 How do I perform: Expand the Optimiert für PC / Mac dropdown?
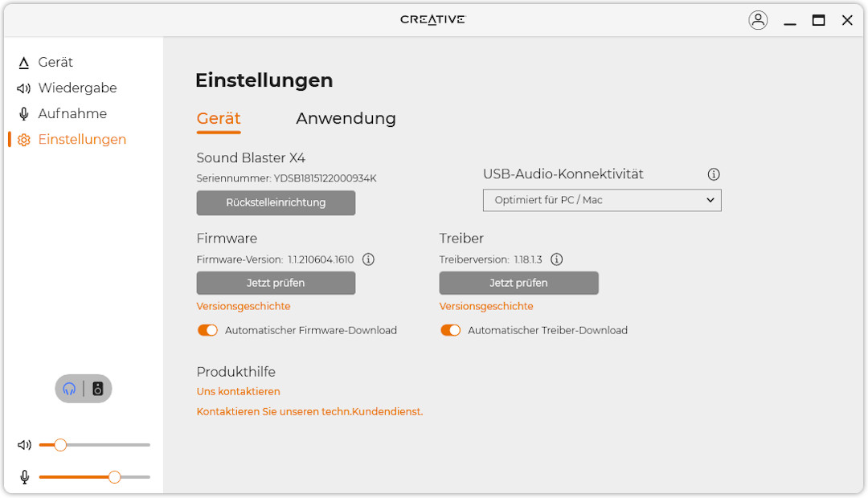point(602,200)
